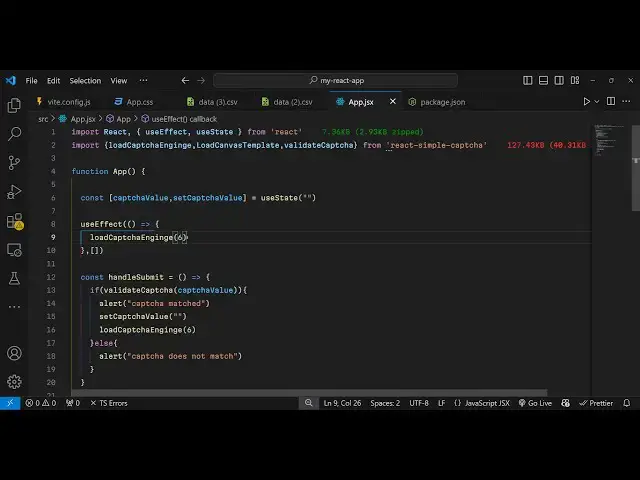Toggle the bottom panel layout icon

coord(543,80)
